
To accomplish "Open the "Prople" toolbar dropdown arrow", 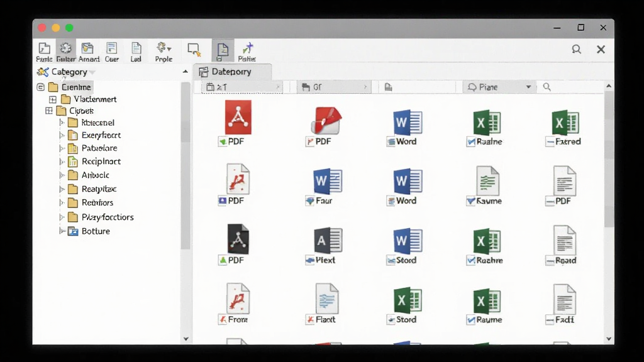I will 169,49.
